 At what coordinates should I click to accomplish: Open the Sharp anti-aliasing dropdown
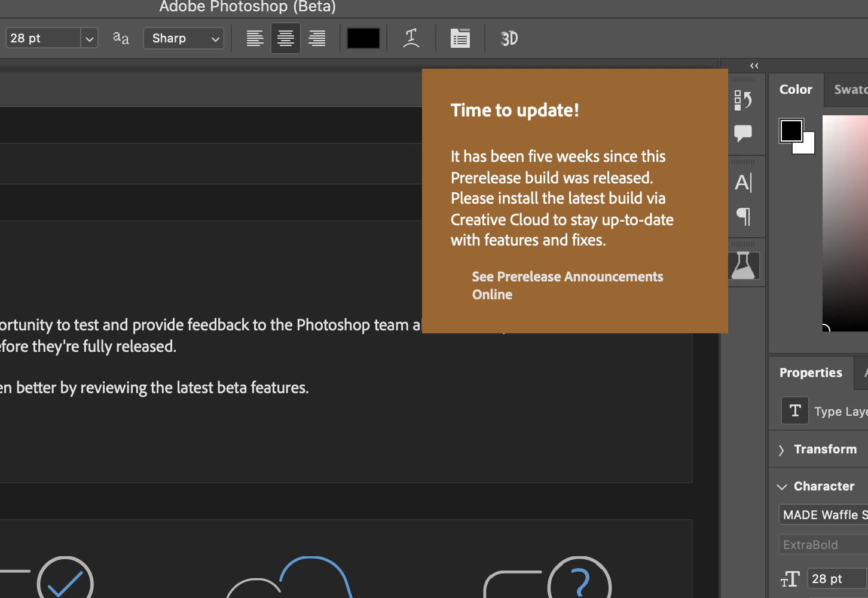pyautogui.click(x=184, y=39)
